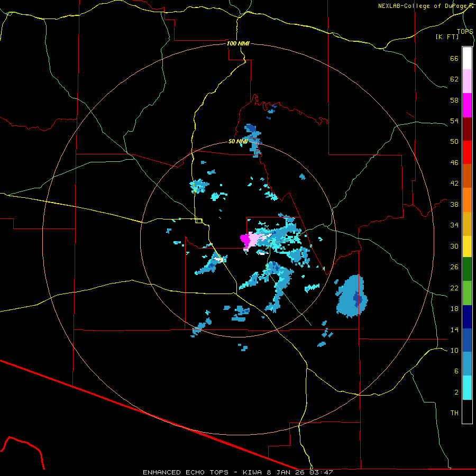Click the magenta 58 kft legend swatch
The width and height of the screenshot is (476, 476).
pos(467,105)
